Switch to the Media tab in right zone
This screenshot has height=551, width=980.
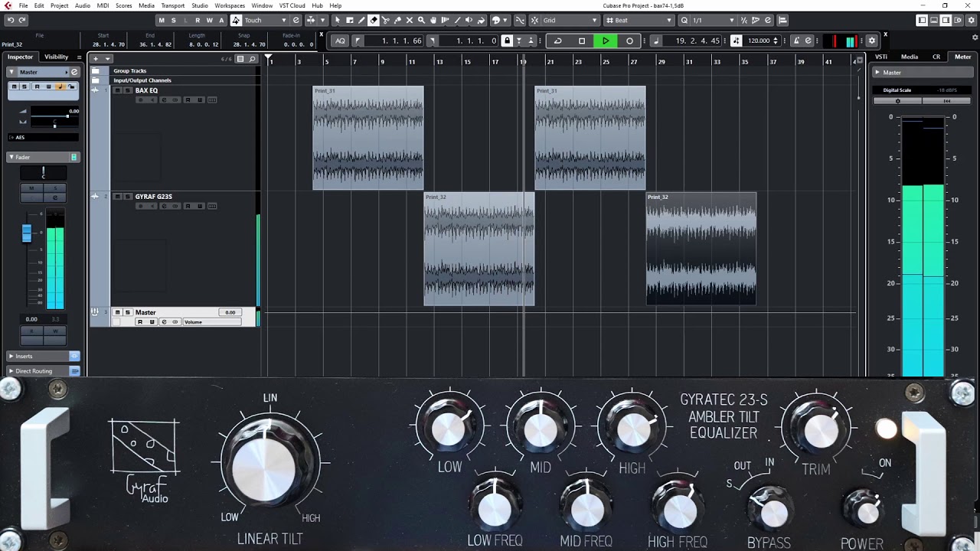[x=910, y=57]
